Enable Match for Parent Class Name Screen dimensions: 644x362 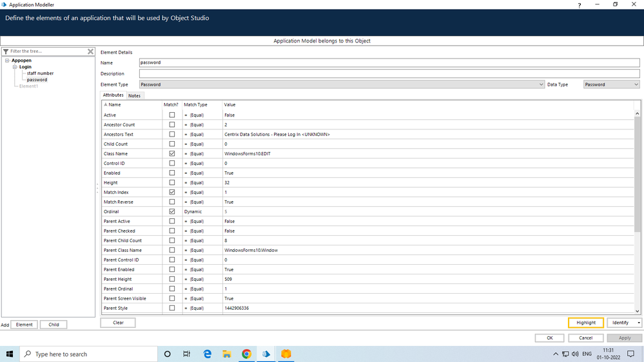(171, 250)
